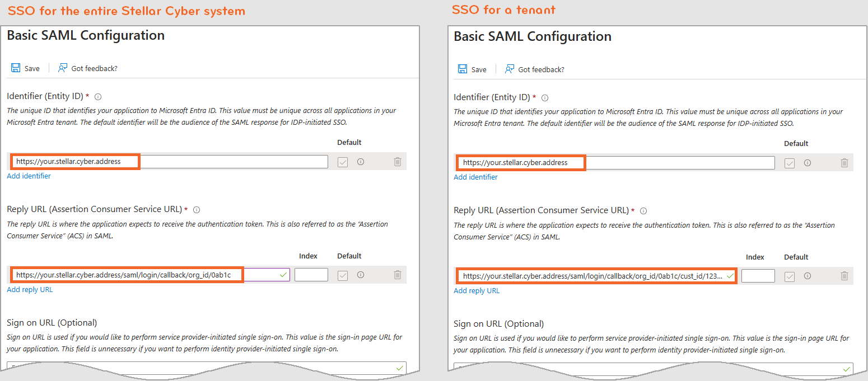Toggle the reply URL Default checkbox in the tenant panel

point(790,276)
